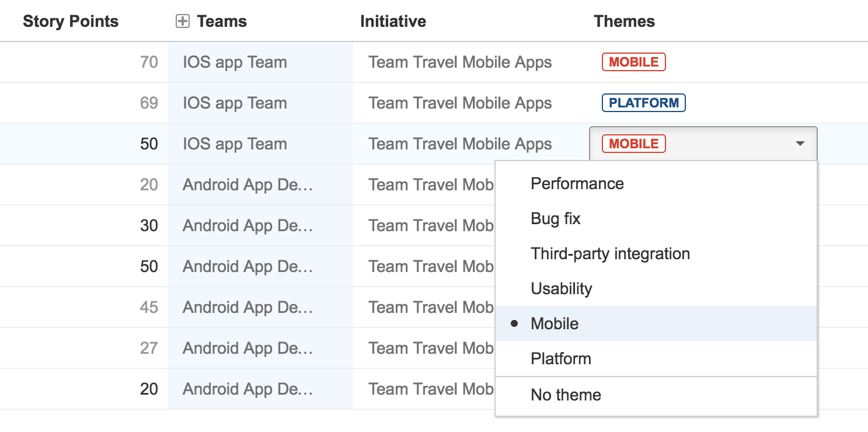This screenshot has height=432, width=868.
Task: Click the 69 story points cell
Action: click(x=149, y=103)
